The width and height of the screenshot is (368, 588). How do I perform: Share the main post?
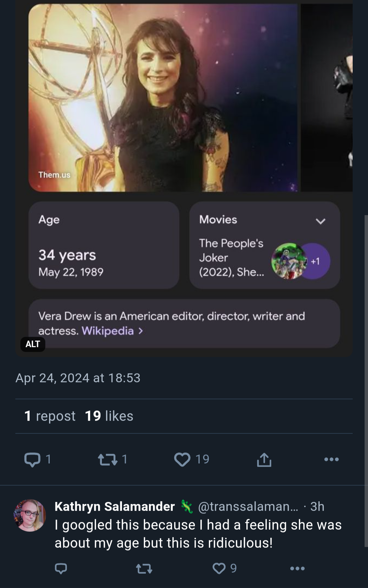tap(264, 459)
